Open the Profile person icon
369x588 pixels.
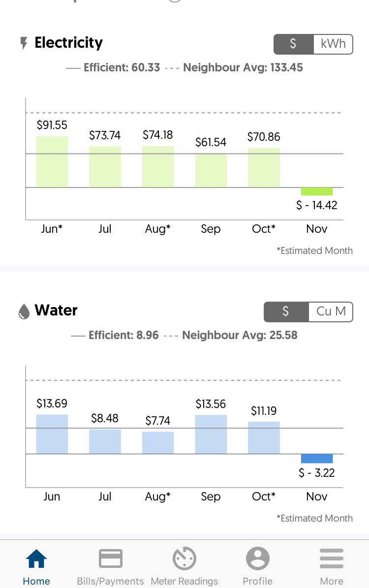pyautogui.click(x=257, y=559)
